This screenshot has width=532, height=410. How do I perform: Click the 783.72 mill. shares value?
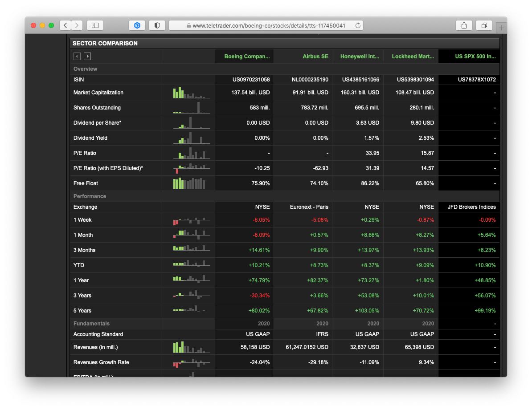coord(315,107)
